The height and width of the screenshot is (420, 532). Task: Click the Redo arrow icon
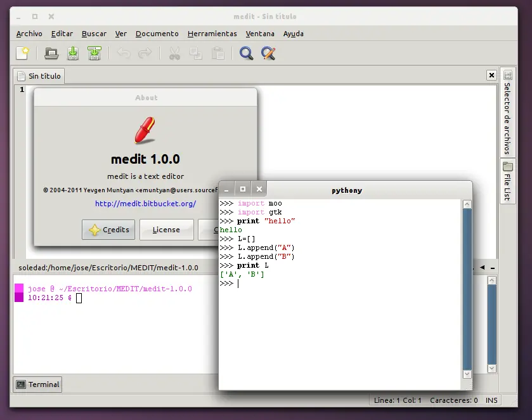(145, 53)
